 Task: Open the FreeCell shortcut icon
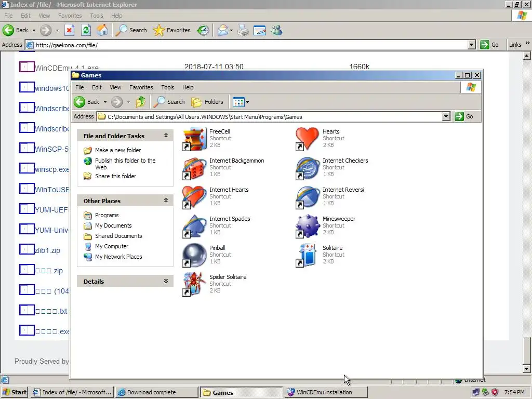coord(194,139)
